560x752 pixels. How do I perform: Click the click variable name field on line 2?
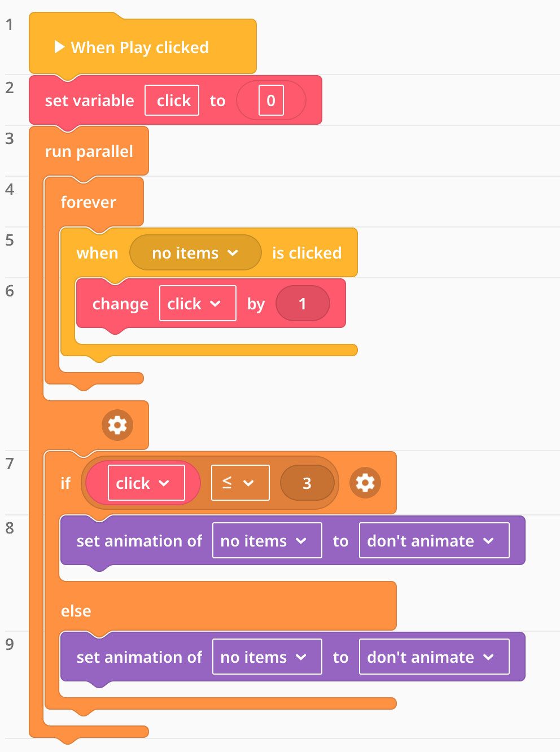coord(172,100)
